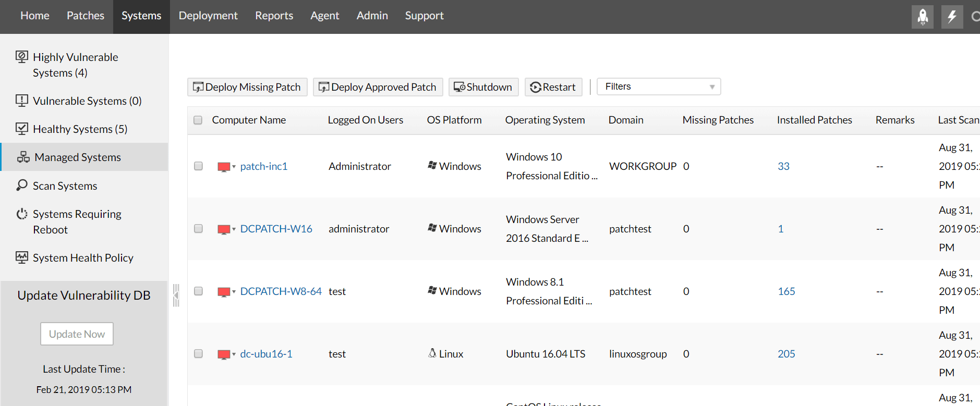Select the checkbox for the DCPATCH-W16 row

[198, 229]
